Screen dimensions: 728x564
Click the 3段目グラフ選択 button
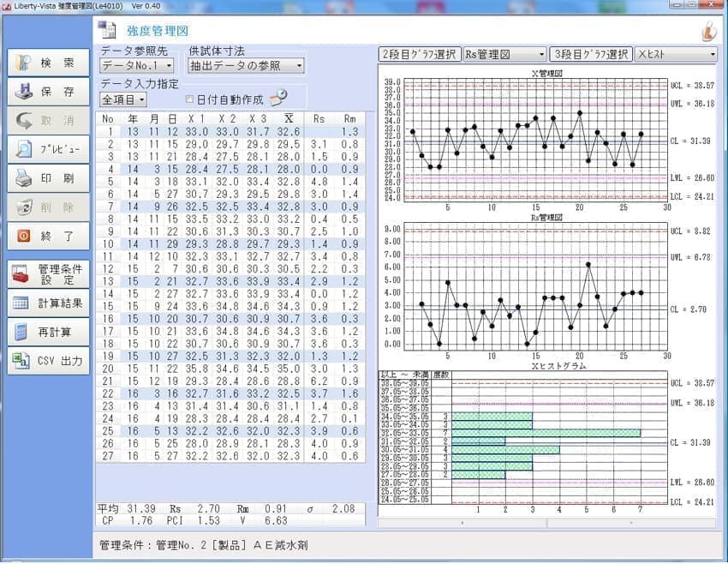(591, 55)
